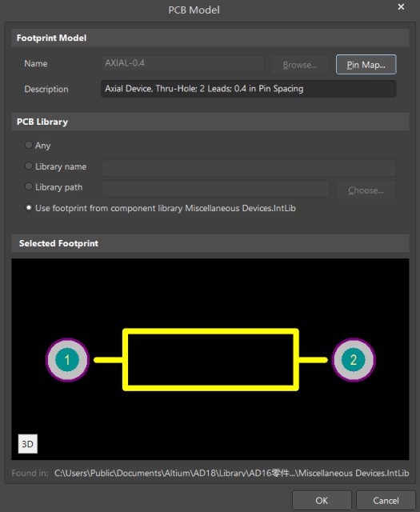Click the left lead line of footprint
The height and width of the screenshot is (512, 420).
coord(109,360)
